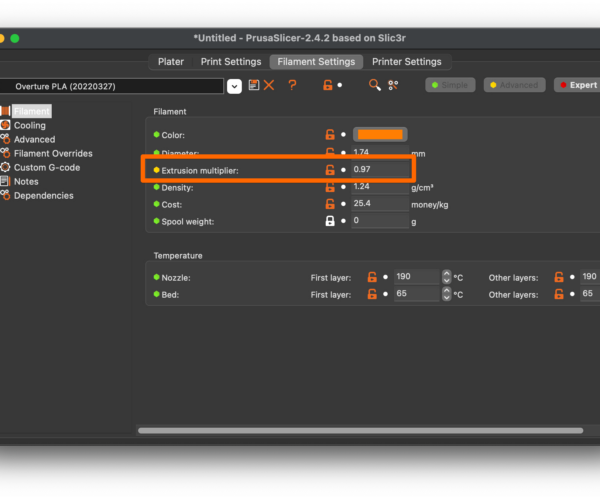Open the Filament Overrides page
This screenshot has height=500, width=600.
(x=53, y=153)
